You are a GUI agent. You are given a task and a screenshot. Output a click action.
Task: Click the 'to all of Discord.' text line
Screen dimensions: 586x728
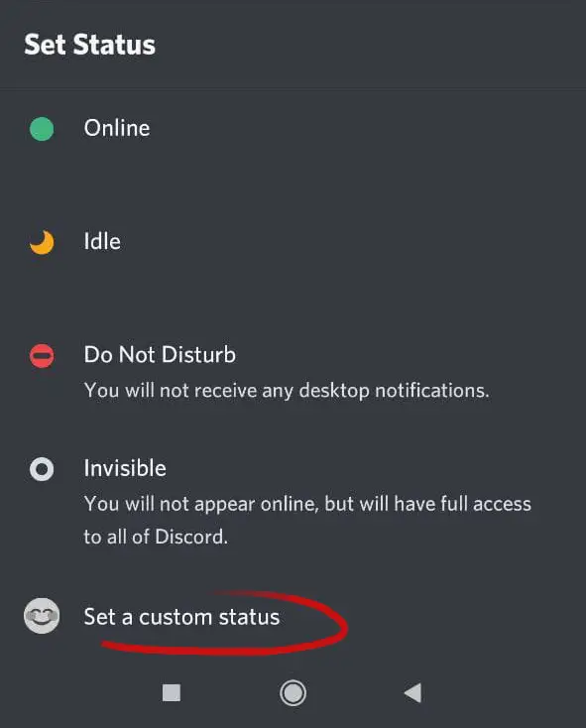[156, 537]
